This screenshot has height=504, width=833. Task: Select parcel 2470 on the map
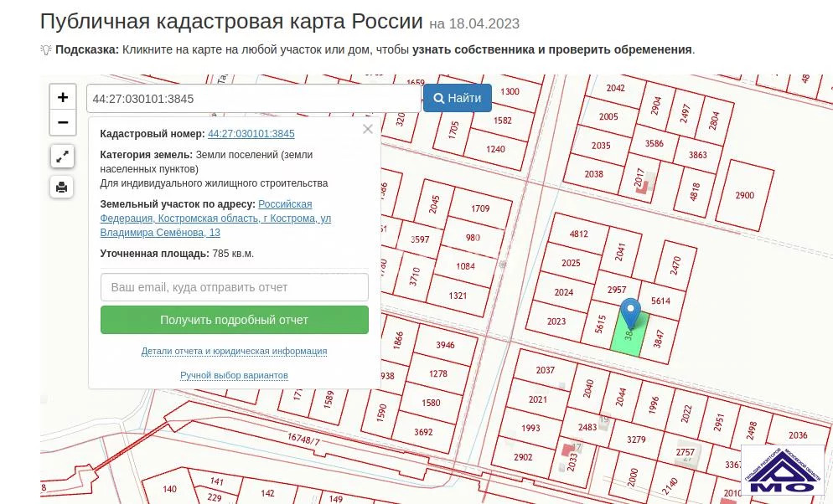click(675, 265)
